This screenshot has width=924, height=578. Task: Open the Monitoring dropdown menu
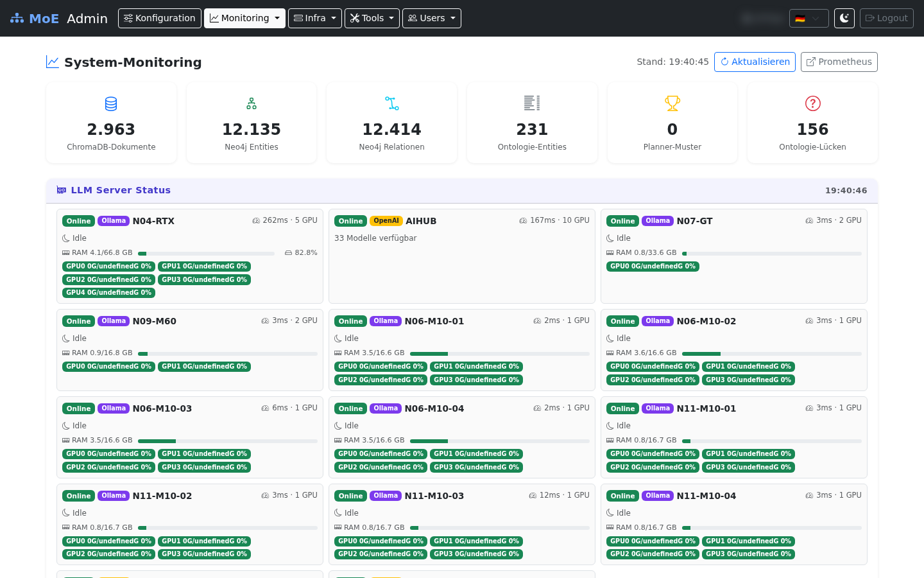(x=244, y=18)
